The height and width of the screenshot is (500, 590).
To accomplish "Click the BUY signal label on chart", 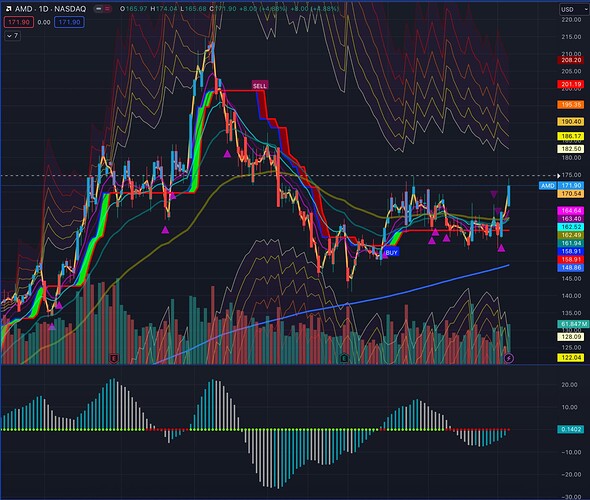I will (x=391, y=252).
